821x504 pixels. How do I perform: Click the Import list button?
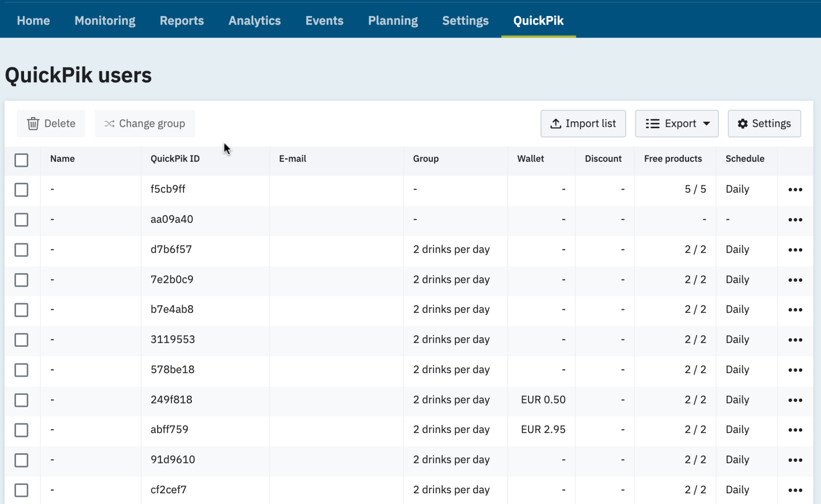pyautogui.click(x=583, y=123)
